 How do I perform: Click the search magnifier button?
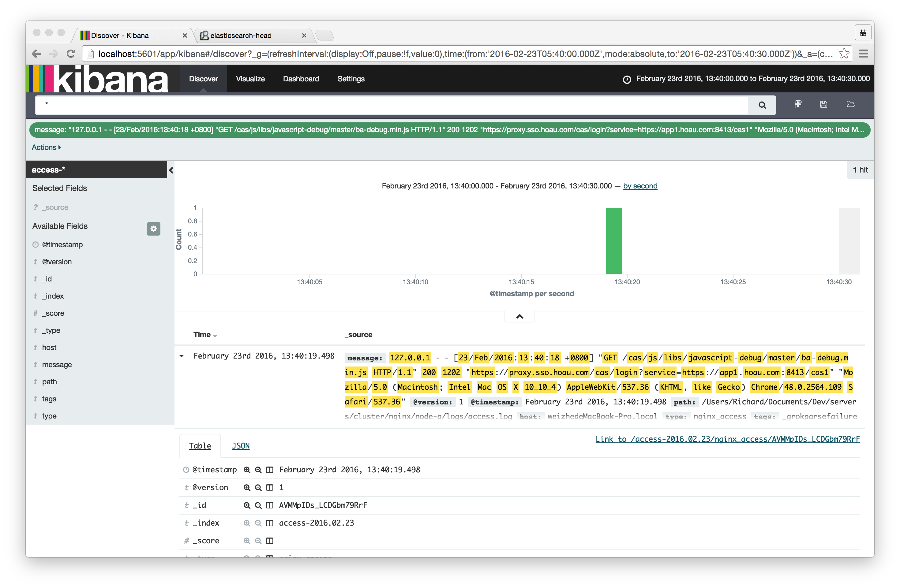pos(762,105)
